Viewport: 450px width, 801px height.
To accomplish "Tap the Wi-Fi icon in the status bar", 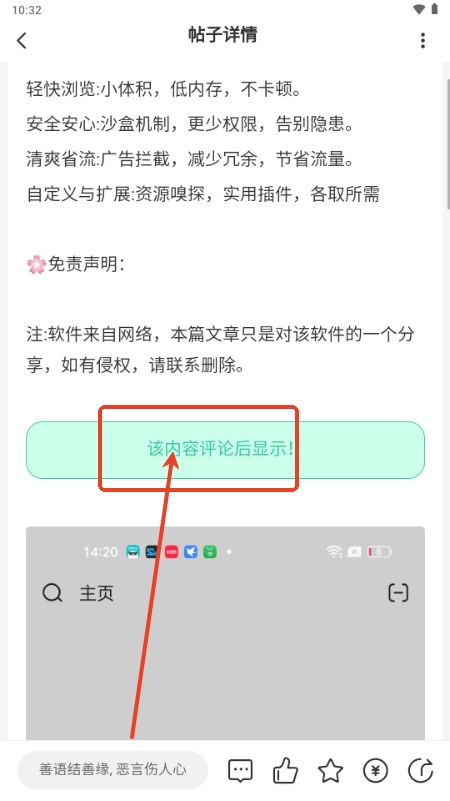I will coord(419,9).
